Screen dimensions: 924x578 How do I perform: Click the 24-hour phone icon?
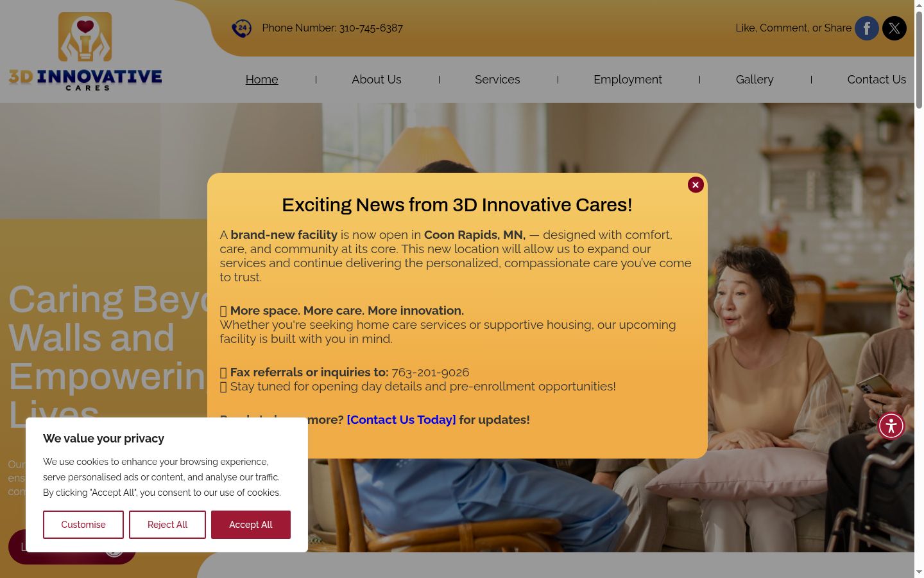point(241,28)
